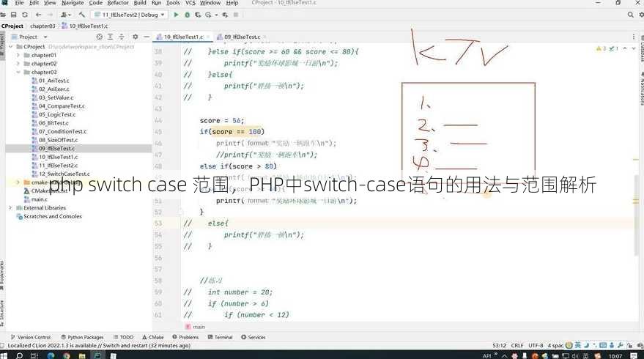The width and height of the screenshot is (644, 359).
Task: Click the CRLF line separator status
Action: click(517, 345)
